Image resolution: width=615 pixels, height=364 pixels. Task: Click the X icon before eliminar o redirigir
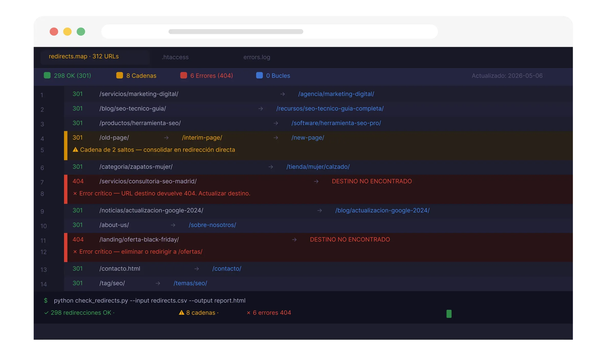pyautogui.click(x=75, y=252)
